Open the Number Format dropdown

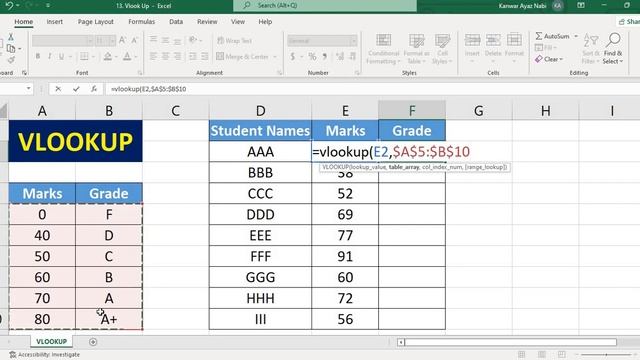pos(353,40)
